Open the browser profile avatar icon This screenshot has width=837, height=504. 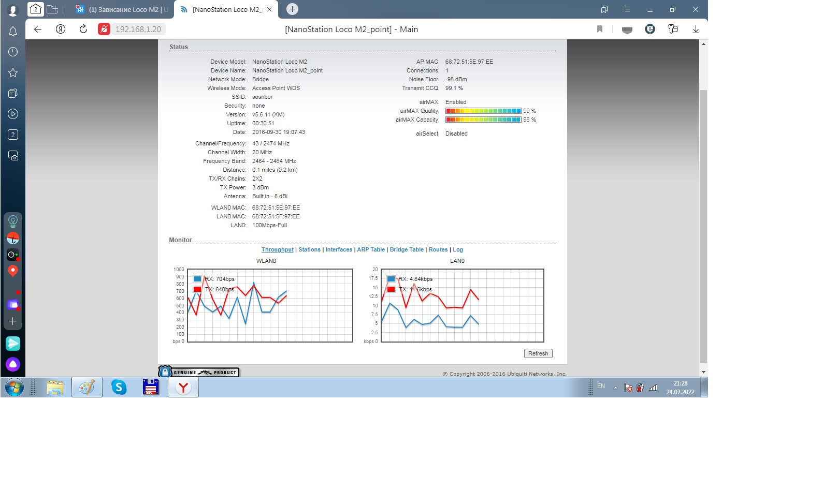coord(13,9)
